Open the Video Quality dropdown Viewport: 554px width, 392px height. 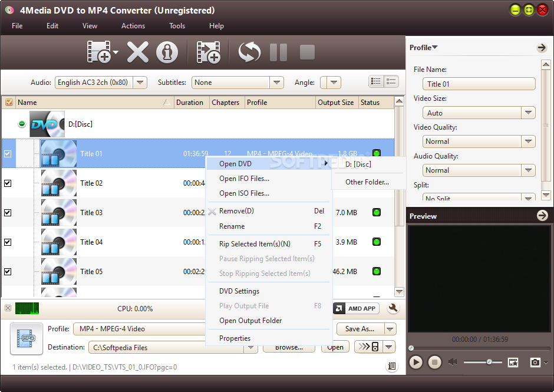tap(528, 141)
